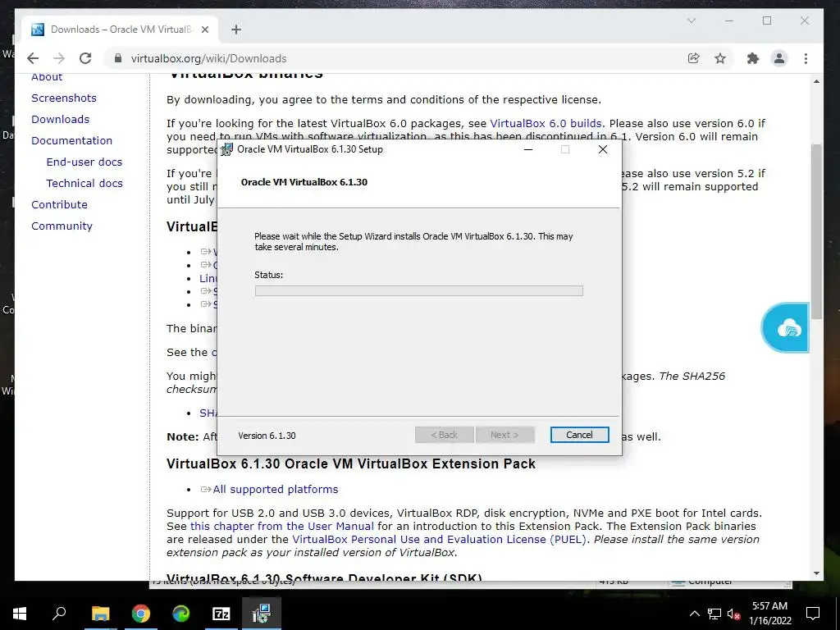Open taskbar search magnifier
This screenshot has height=630, width=840.
(59, 614)
